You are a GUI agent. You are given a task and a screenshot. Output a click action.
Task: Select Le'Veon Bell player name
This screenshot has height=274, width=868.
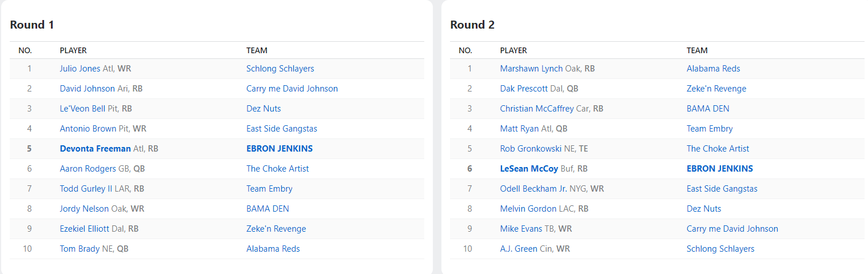click(82, 109)
